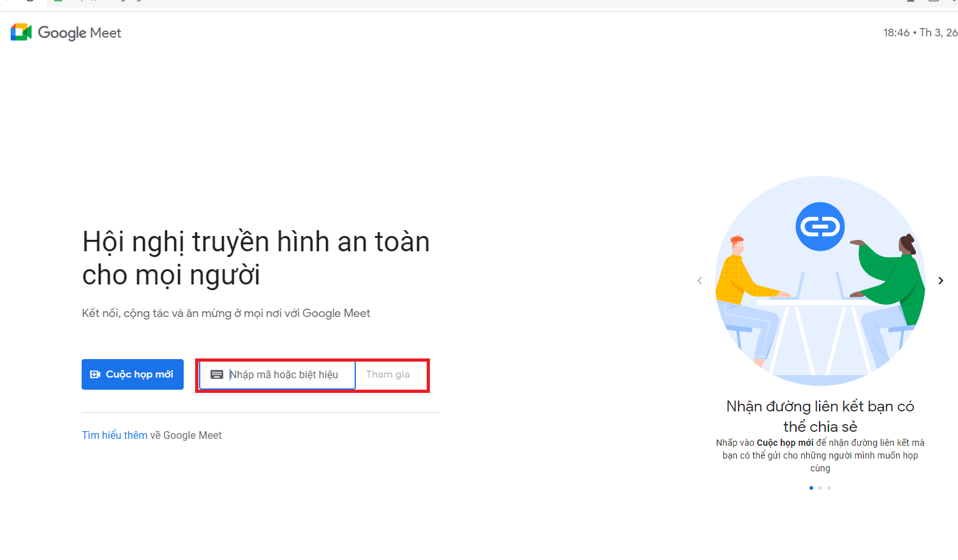Image resolution: width=958 pixels, height=560 pixels.
Task: Click the video camera icon in Cuộc họp mới
Action: [x=95, y=374]
